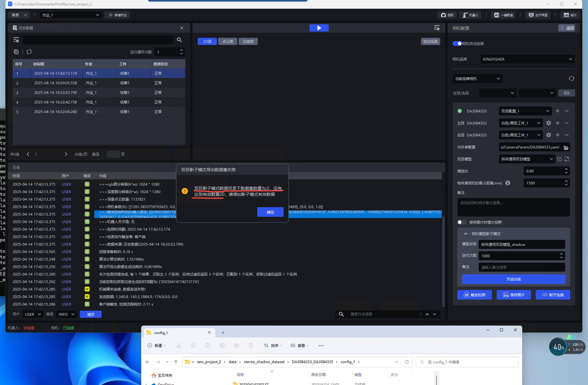
Task: Increase the scale ratio stepper value
Action: tap(566, 169)
